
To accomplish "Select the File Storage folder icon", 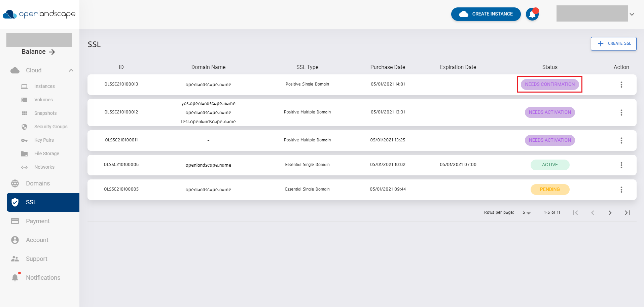I will click(x=24, y=153).
